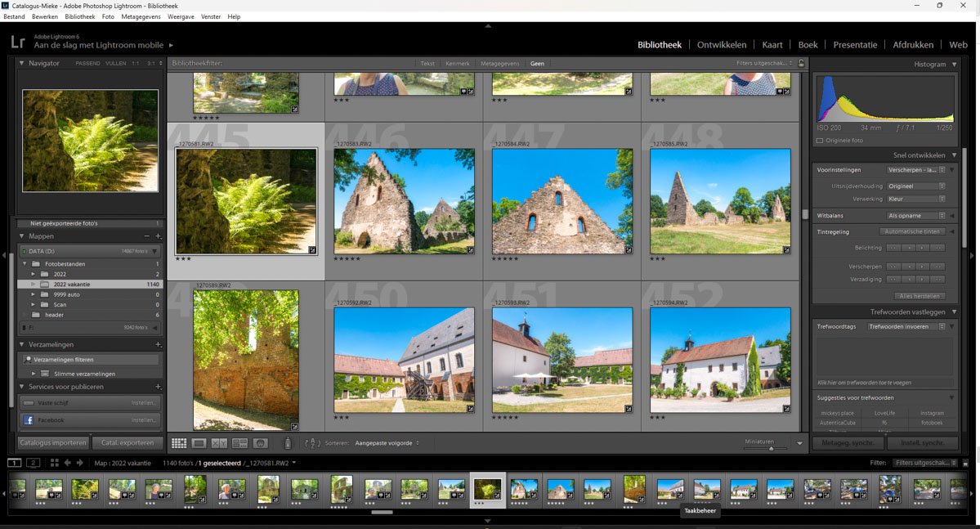
Task: Select grid thumbnail _1270594.RW2
Action: (720, 360)
